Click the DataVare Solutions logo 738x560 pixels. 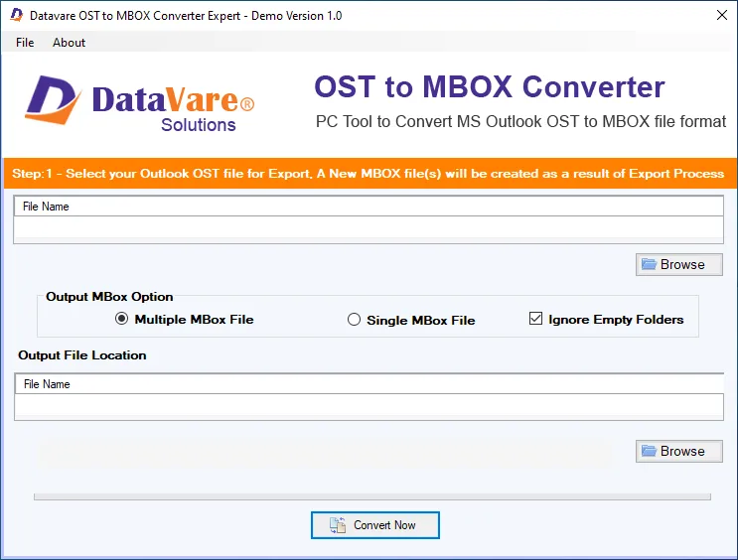tap(140, 102)
